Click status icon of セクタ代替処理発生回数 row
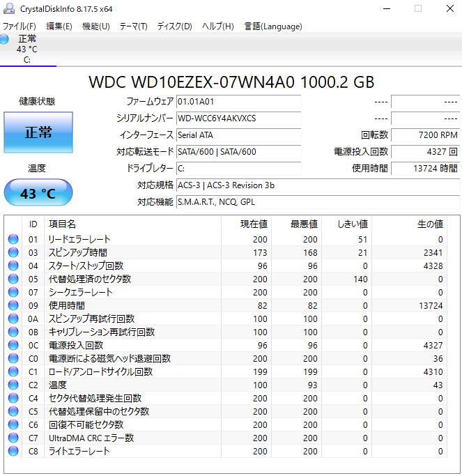Image resolution: width=462 pixels, height=476 pixels. [13, 398]
